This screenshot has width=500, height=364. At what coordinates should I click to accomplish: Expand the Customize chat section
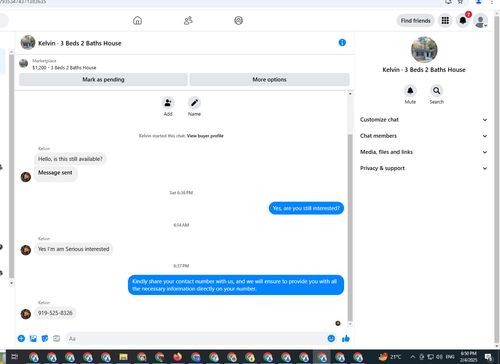(423, 120)
